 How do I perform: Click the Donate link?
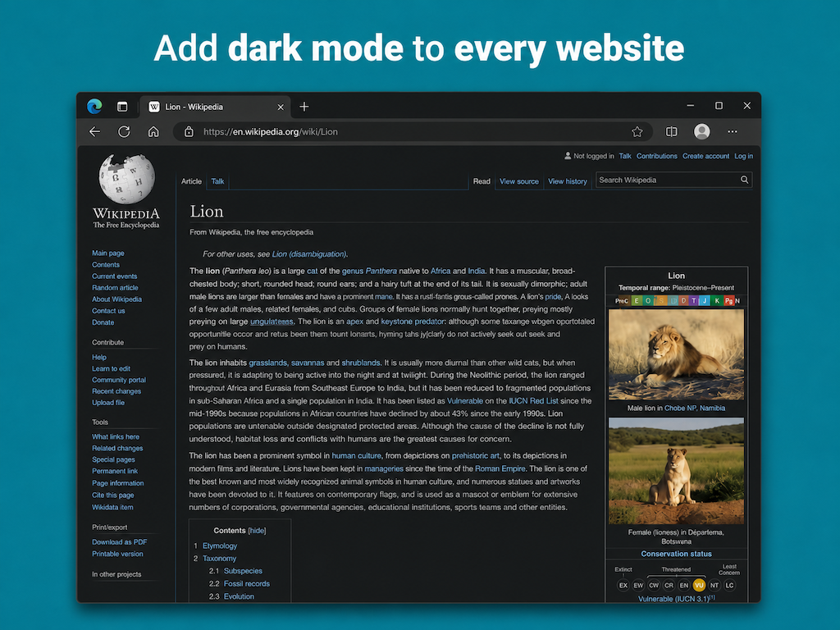coord(103,322)
